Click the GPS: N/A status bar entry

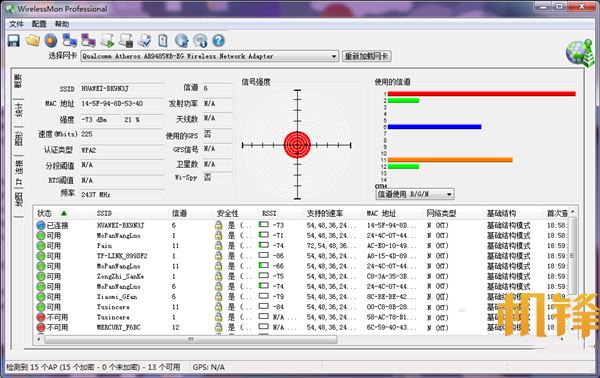tap(209, 367)
